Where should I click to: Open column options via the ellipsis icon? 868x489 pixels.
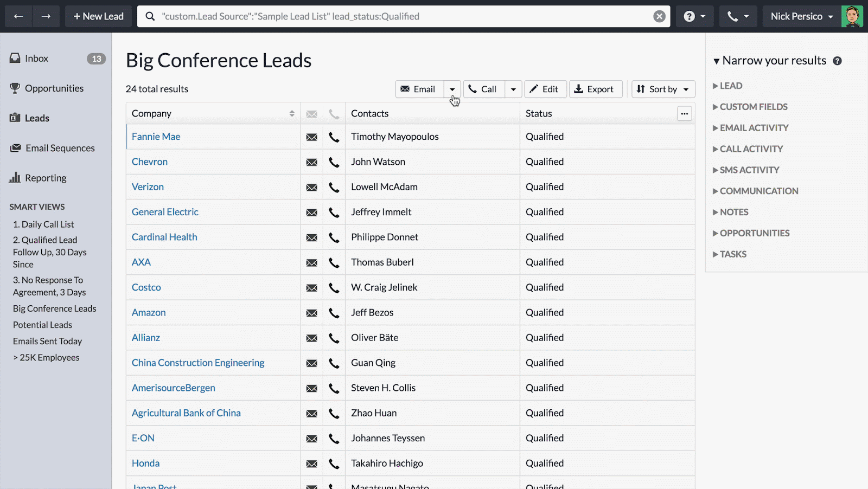(x=684, y=113)
